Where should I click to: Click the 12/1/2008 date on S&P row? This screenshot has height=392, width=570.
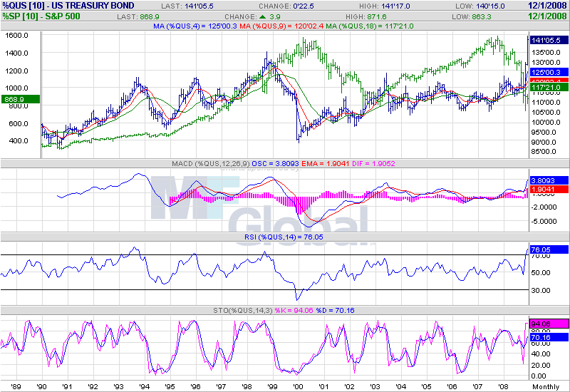[x=547, y=16]
